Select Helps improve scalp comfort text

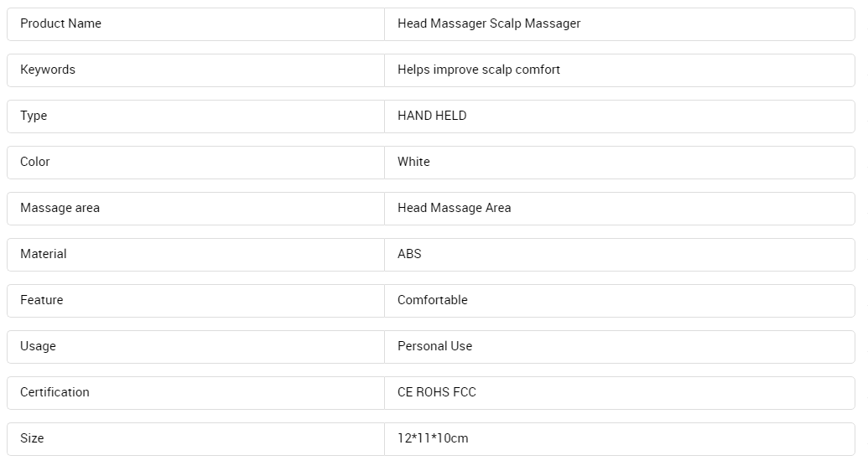click(478, 70)
